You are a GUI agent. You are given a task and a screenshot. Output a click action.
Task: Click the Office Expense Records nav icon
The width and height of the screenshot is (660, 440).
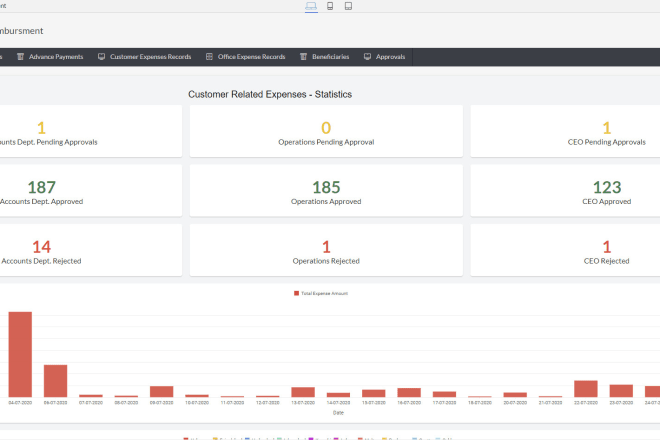209,57
